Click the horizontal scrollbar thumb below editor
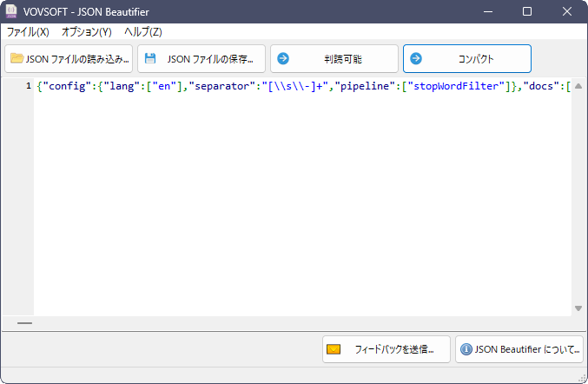The width and height of the screenshot is (588, 384). 24,323
